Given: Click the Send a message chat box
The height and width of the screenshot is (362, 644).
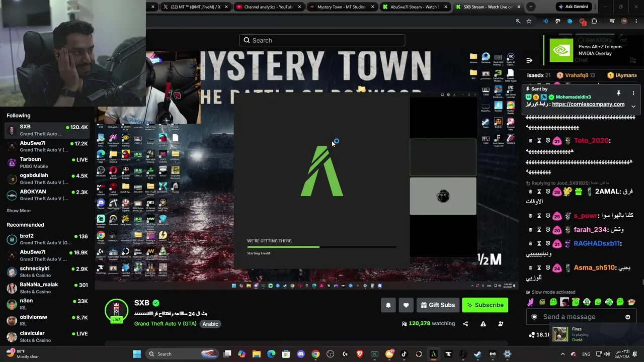Looking at the screenshot, I should click(x=581, y=317).
